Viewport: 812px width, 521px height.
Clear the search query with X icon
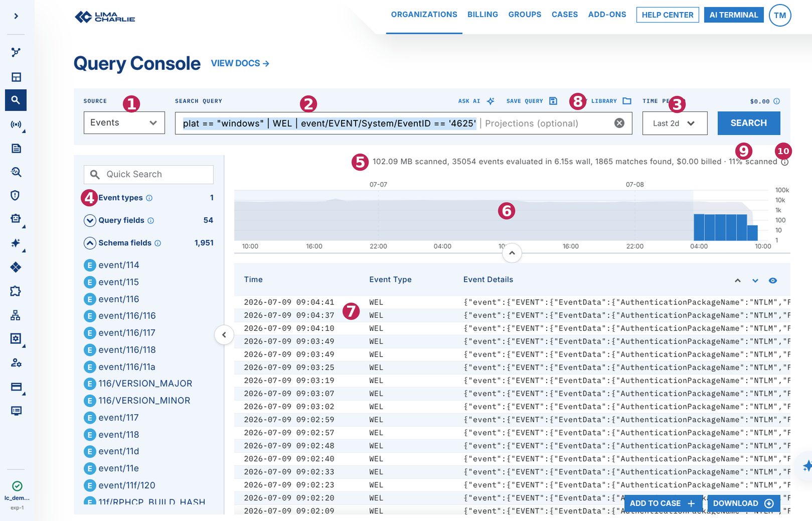pyautogui.click(x=619, y=123)
